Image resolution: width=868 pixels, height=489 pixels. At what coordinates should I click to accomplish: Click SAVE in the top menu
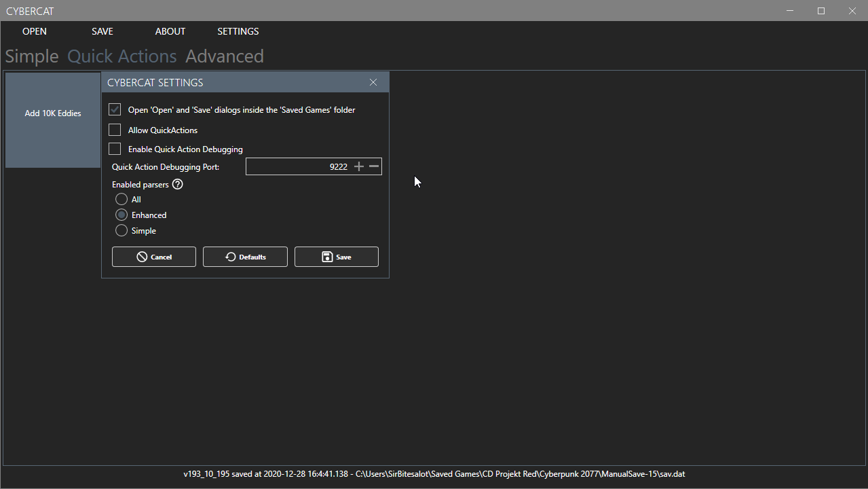pyautogui.click(x=102, y=31)
